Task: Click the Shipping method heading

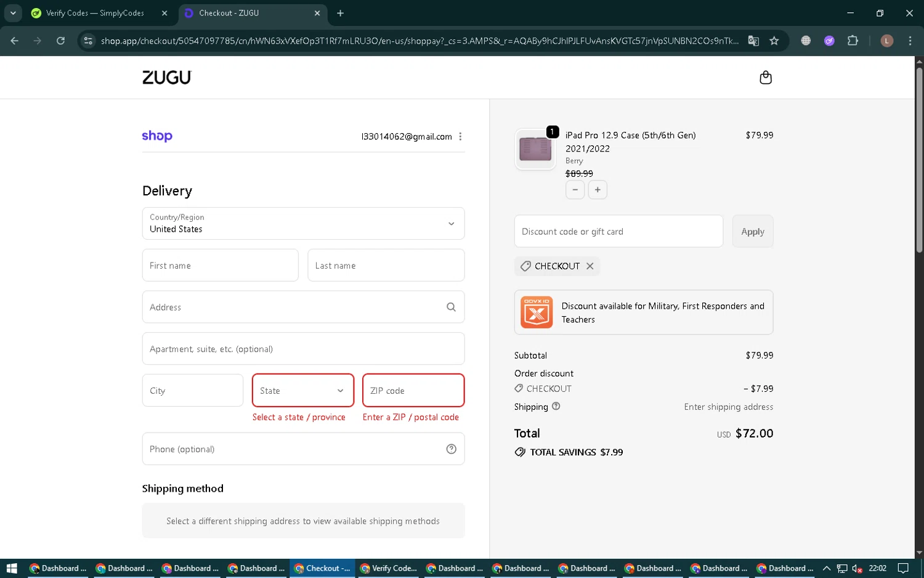Action: coord(183,489)
